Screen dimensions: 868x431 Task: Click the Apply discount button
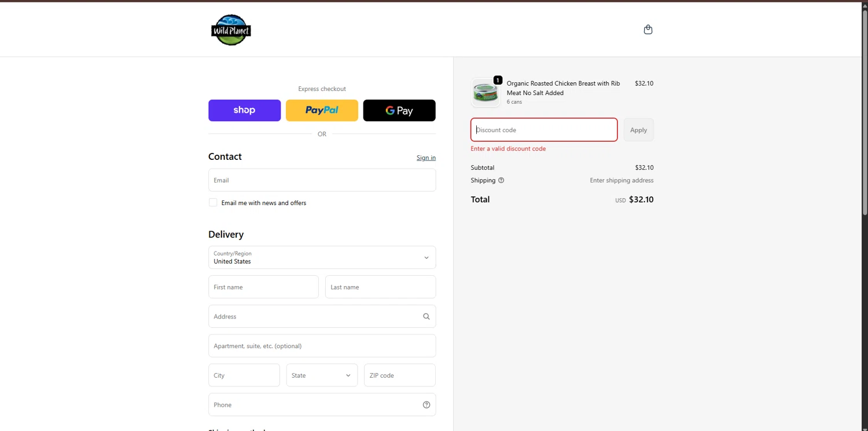[x=638, y=130]
